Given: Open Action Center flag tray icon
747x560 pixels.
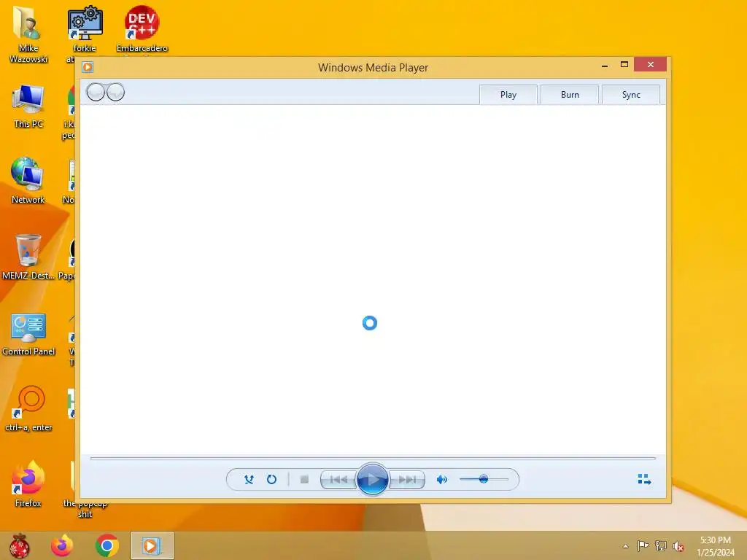Looking at the screenshot, I should pos(643,545).
